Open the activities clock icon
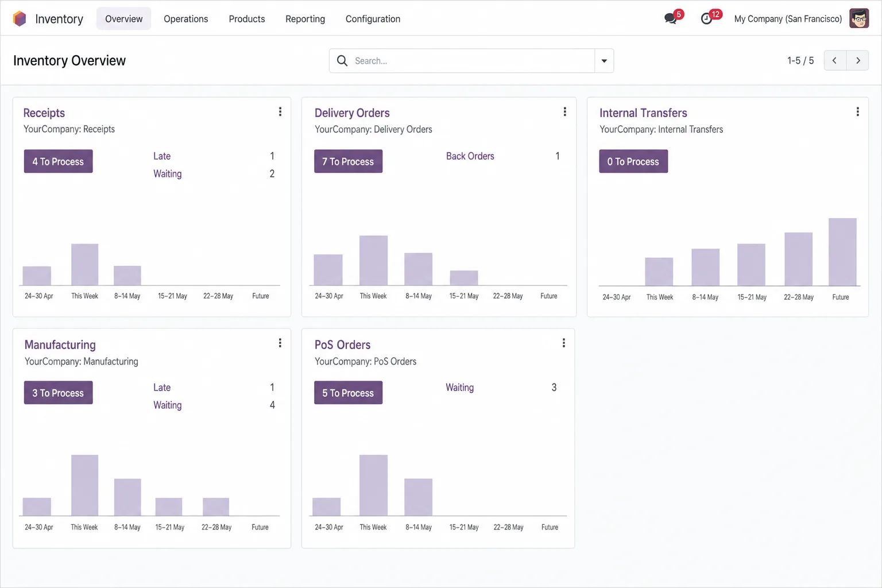 pos(707,19)
